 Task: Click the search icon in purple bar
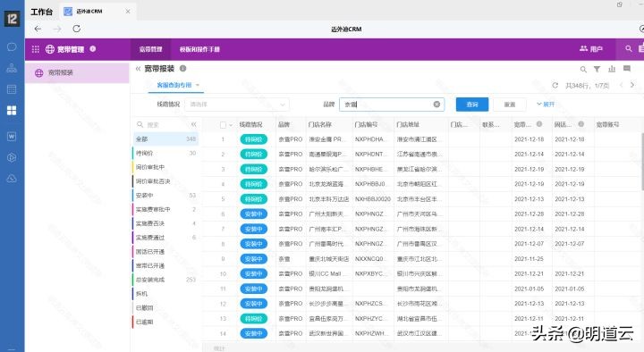point(629,49)
